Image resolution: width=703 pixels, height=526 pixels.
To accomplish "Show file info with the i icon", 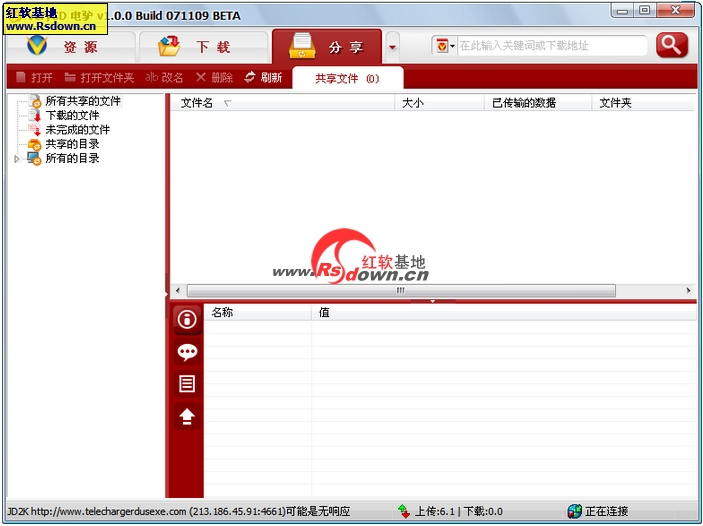I will (x=187, y=320).
